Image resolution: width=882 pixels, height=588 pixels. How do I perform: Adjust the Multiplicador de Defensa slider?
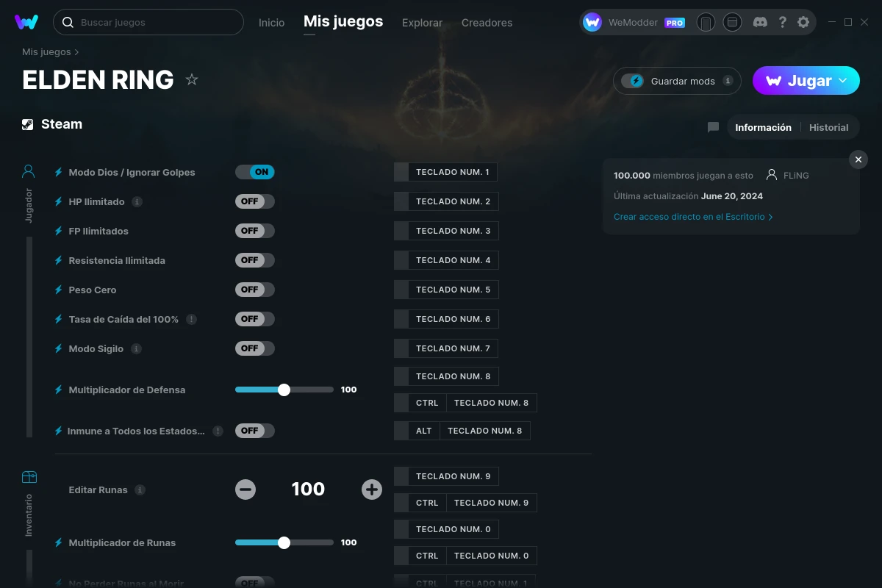[x=284, y=390]
